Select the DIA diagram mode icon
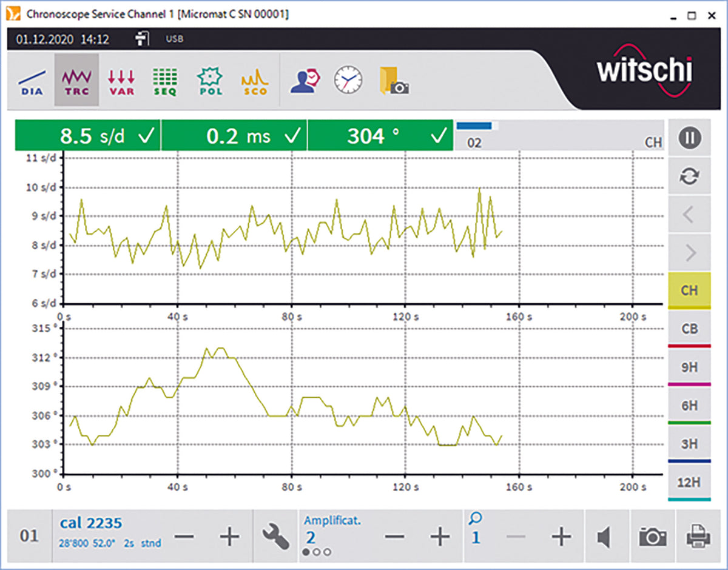The height and width of the screenshot is (570, 728). point(30,81)
